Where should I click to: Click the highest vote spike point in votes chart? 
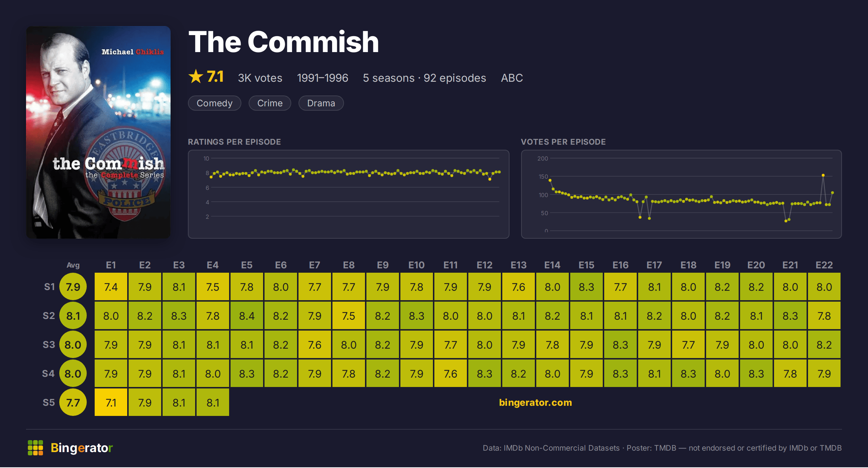coord(823,175)
